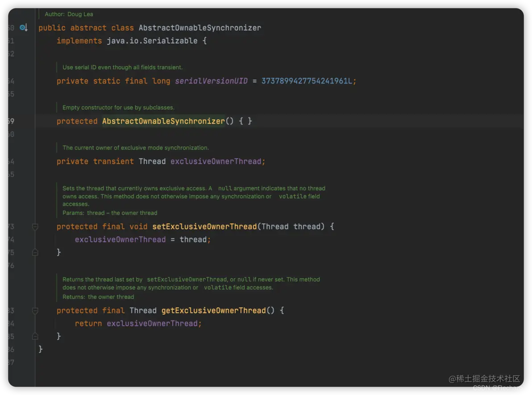Collapse setExclusiveOwnerThread method fold marker

[35, 227]
